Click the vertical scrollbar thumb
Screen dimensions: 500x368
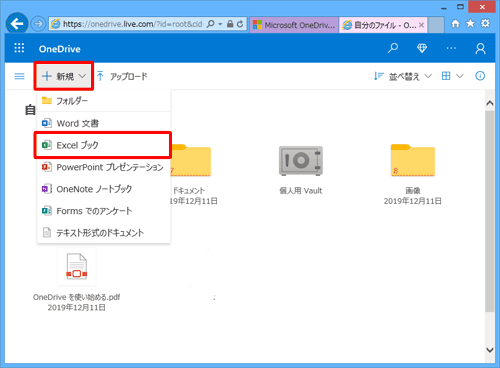(490, 211)
